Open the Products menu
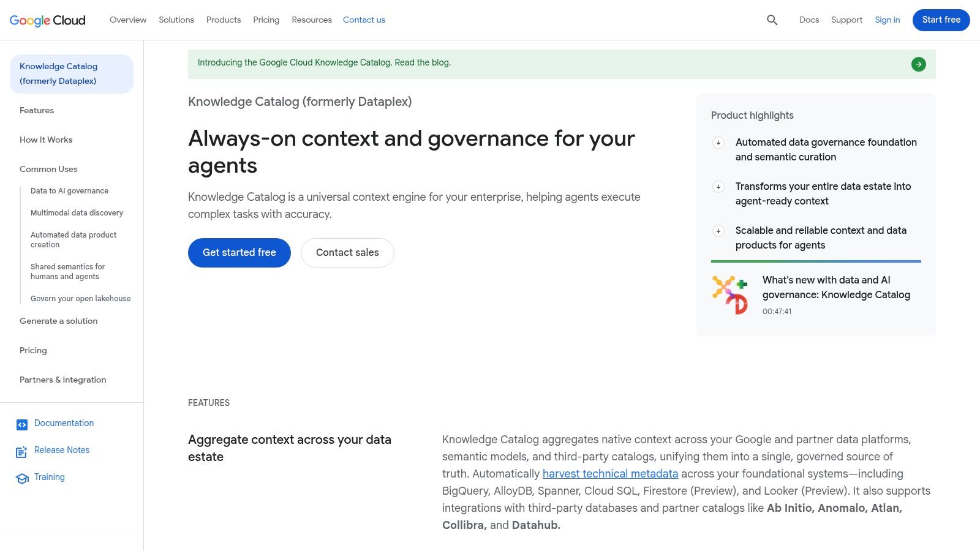The height and width of the screenshot is (551, 980). coord(224,20)
